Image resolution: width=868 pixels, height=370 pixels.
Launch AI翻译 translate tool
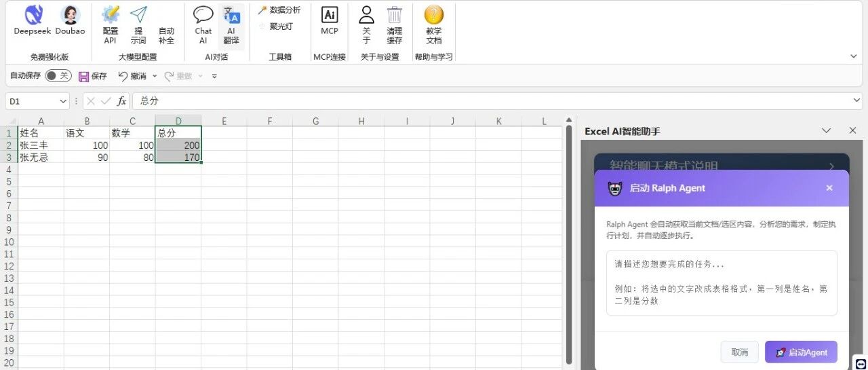[x=231, y=24]
